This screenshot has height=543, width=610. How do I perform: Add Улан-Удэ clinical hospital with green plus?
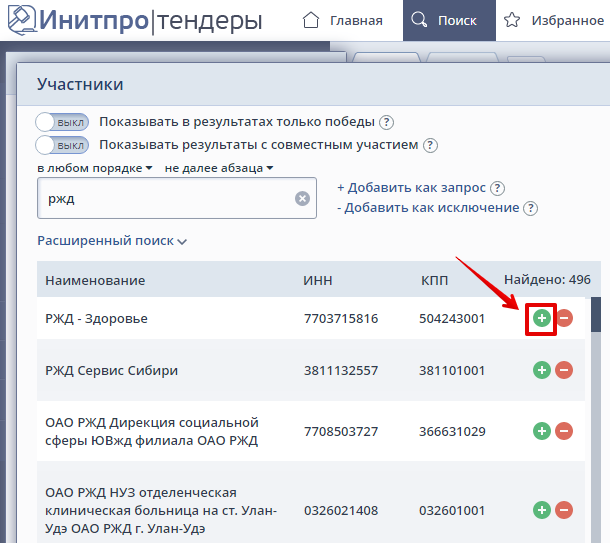[x=542, y=510]
